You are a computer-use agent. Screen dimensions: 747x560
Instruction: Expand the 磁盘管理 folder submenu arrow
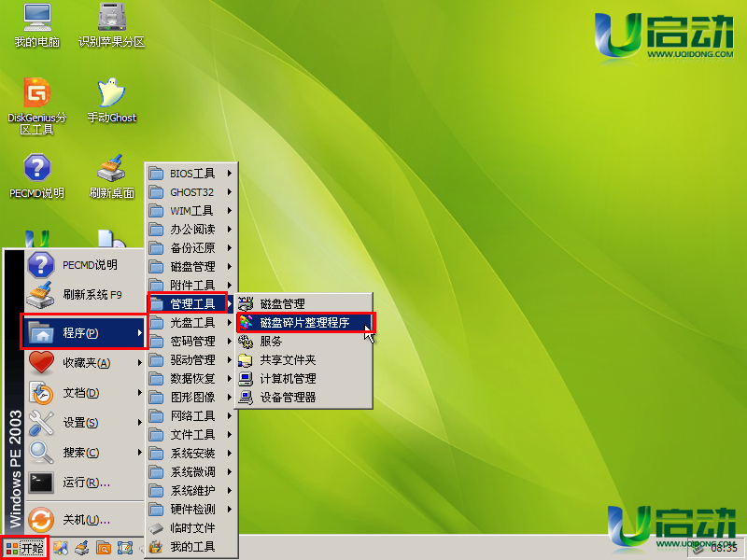pos(230,266)
